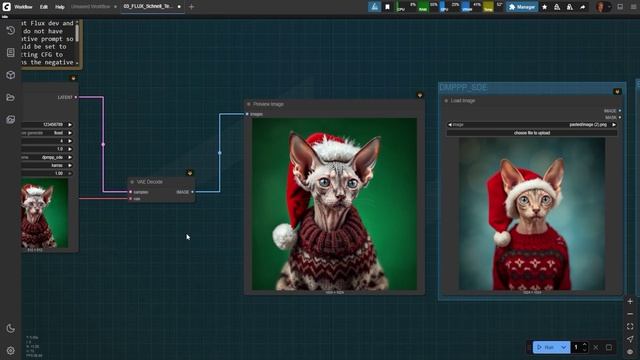Viewport: 640px width, 360px height.
Task: Click the share arrow icon
Action: point(582,7)
